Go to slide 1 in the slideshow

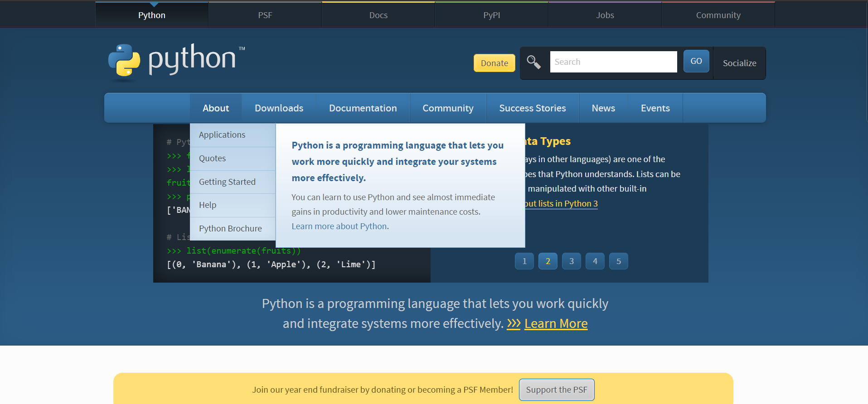[x=524, y=261]
